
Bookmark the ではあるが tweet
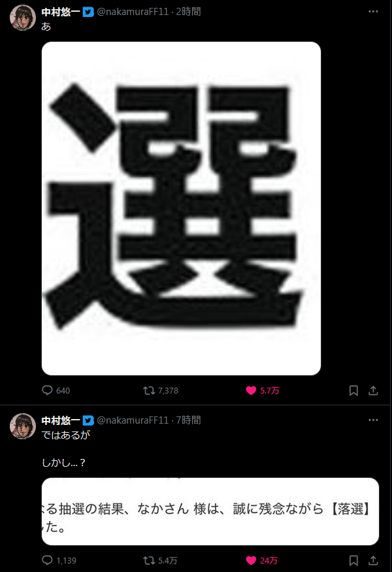point(353,560)
